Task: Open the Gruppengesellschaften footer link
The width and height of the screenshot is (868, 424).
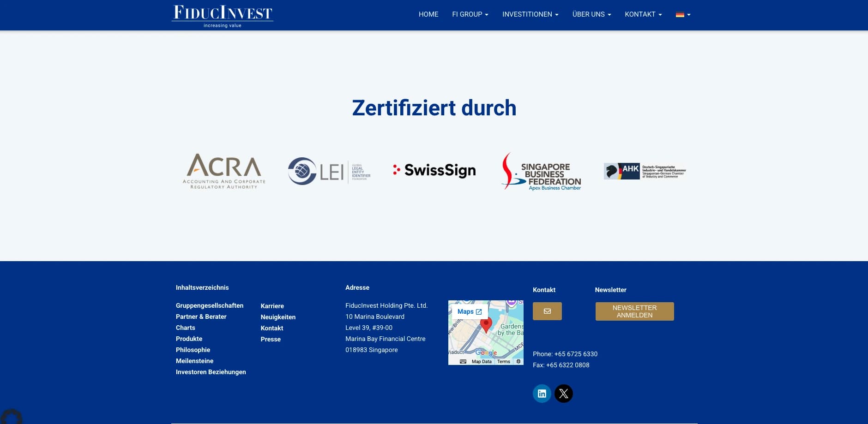Action: (210, 305)
